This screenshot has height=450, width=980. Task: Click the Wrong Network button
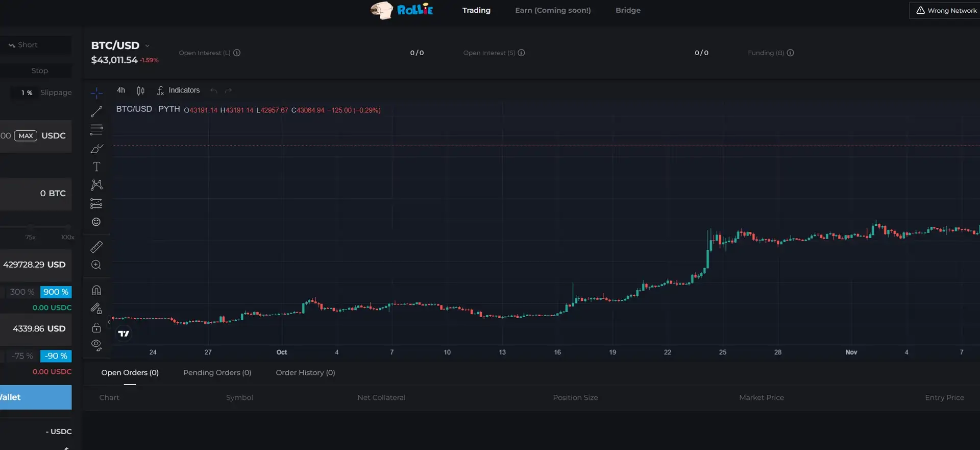[946, 11]
